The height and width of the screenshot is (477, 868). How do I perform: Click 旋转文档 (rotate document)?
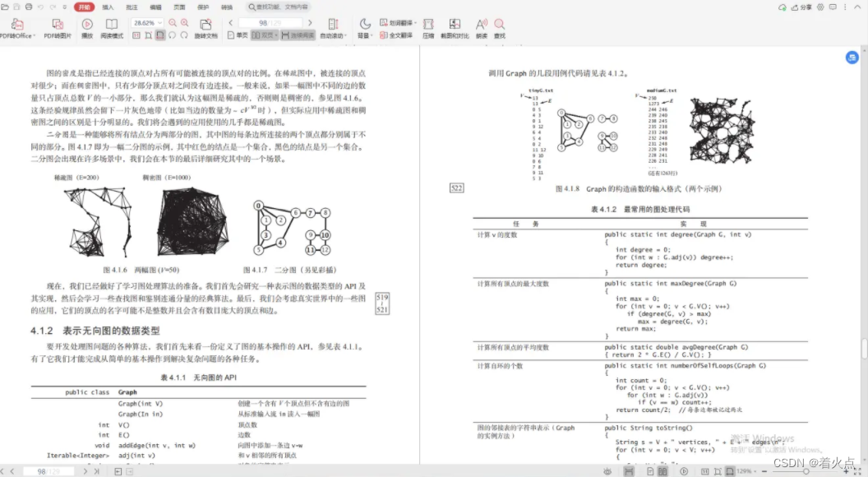coord(205,29)
